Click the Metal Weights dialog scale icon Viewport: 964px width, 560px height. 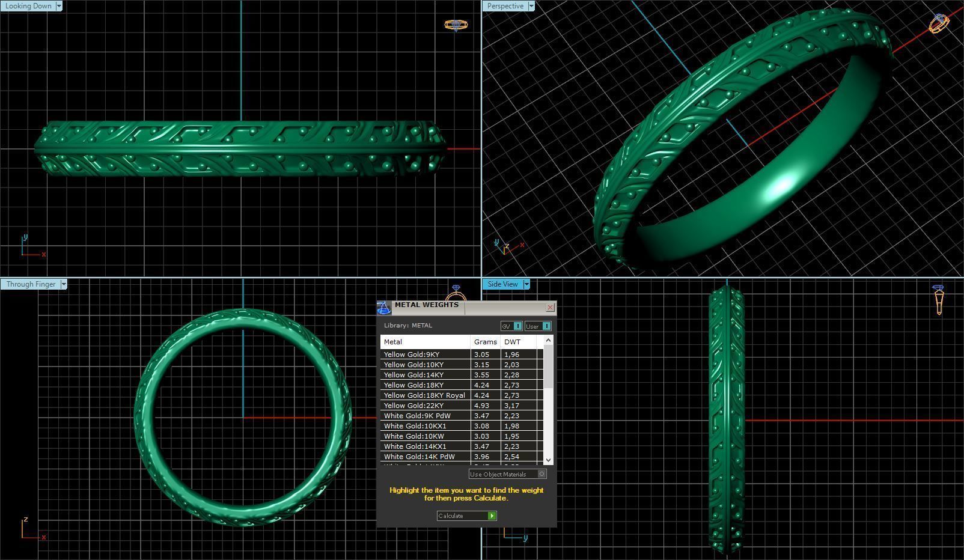click(383, 308)
